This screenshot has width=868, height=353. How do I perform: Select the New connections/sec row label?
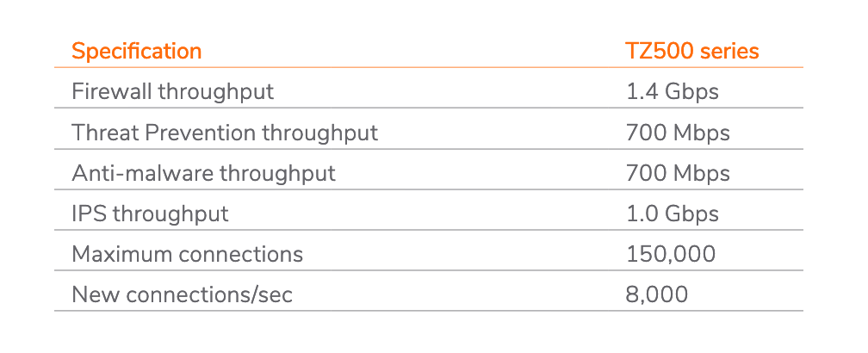click(x=182, y=295)
